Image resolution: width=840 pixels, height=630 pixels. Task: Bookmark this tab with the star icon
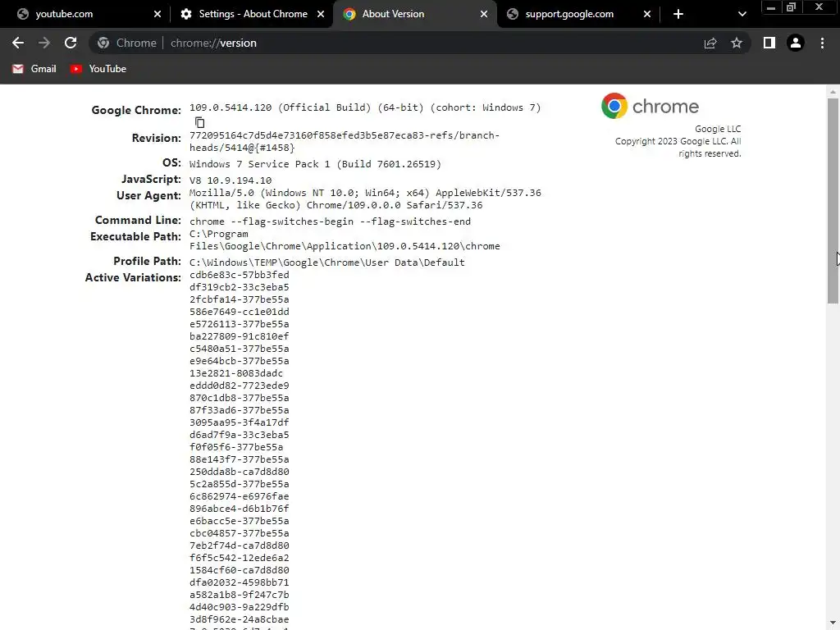[x=737, y=43]
